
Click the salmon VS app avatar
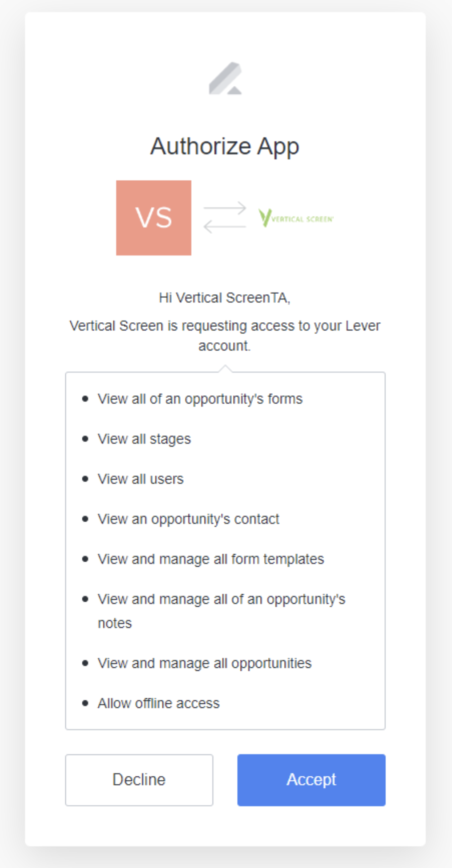154,218
